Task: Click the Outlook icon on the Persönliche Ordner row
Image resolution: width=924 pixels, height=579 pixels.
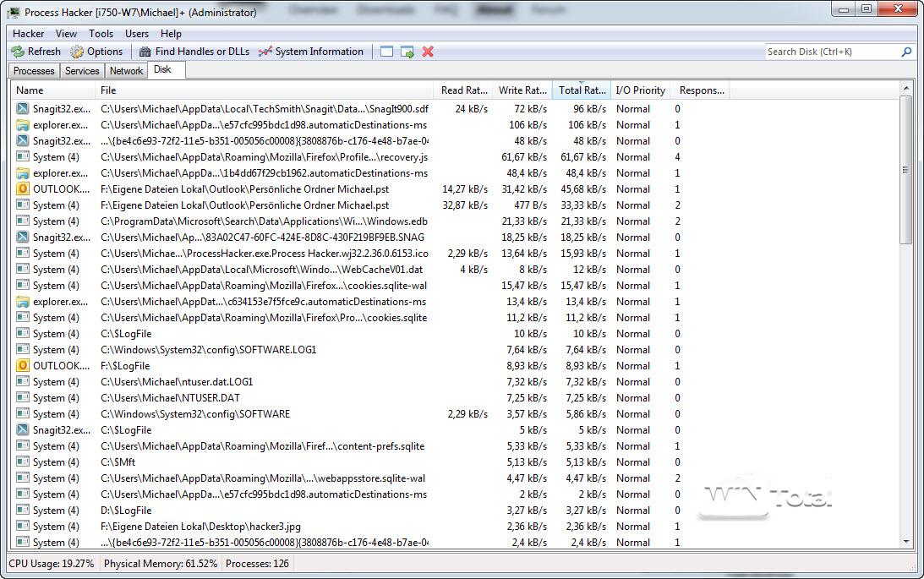Action: pyautogui.click(x=22, y=189)
